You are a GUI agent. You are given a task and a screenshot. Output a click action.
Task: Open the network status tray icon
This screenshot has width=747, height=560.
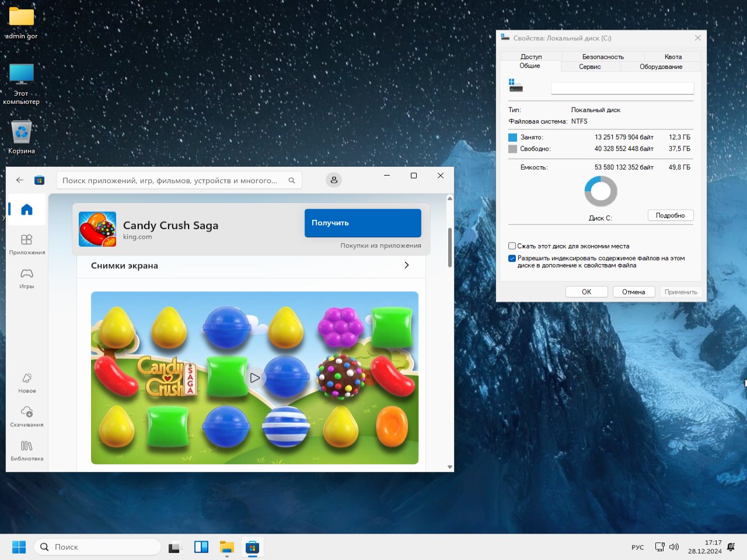pos(659,547)
